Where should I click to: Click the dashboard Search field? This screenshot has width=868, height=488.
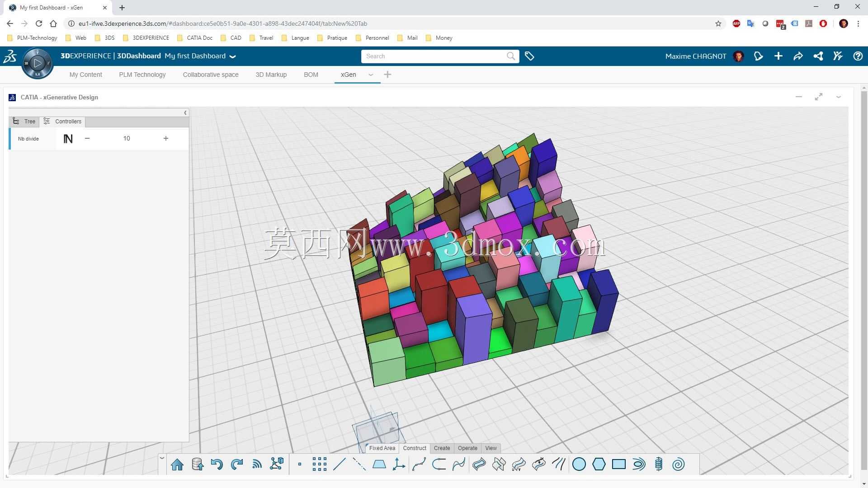pos(440,56)
